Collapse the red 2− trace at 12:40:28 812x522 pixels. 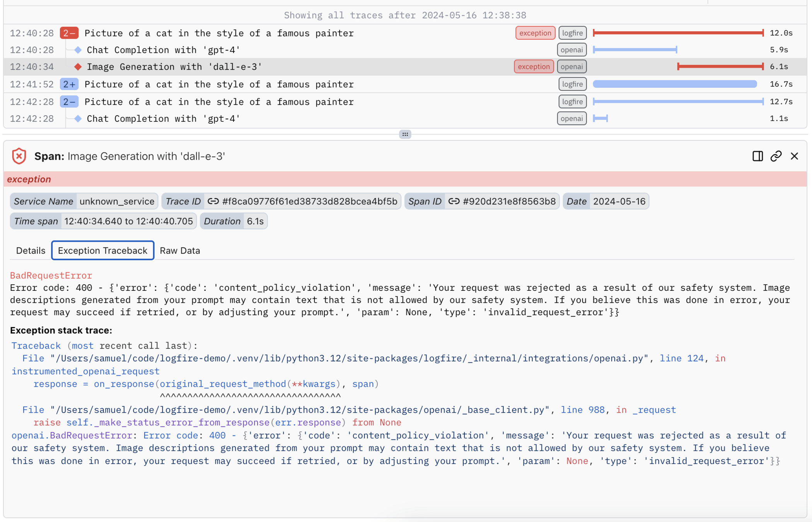click(69, 33)
